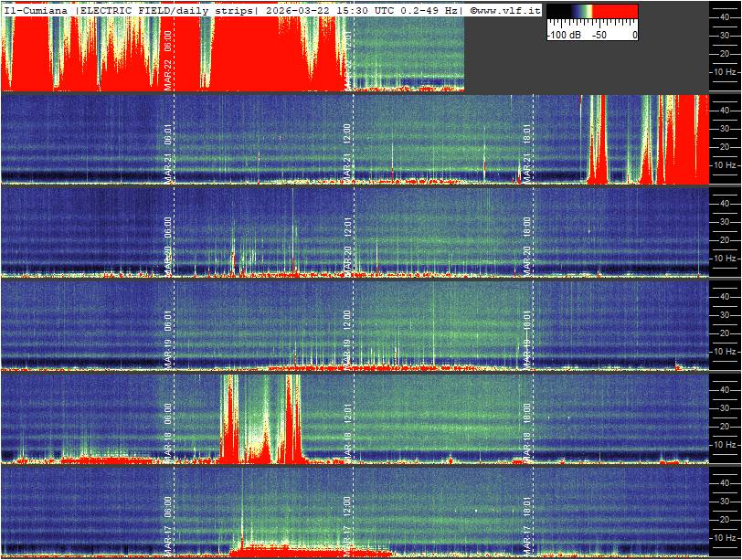Select the MAR 22 06:00 time marker
Screen dimensions: 742x560
tap(168, 58)
